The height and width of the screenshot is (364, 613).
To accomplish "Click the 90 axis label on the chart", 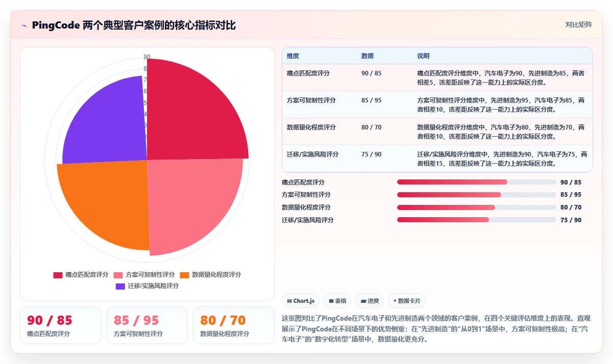I will click(x=147, y=57).
